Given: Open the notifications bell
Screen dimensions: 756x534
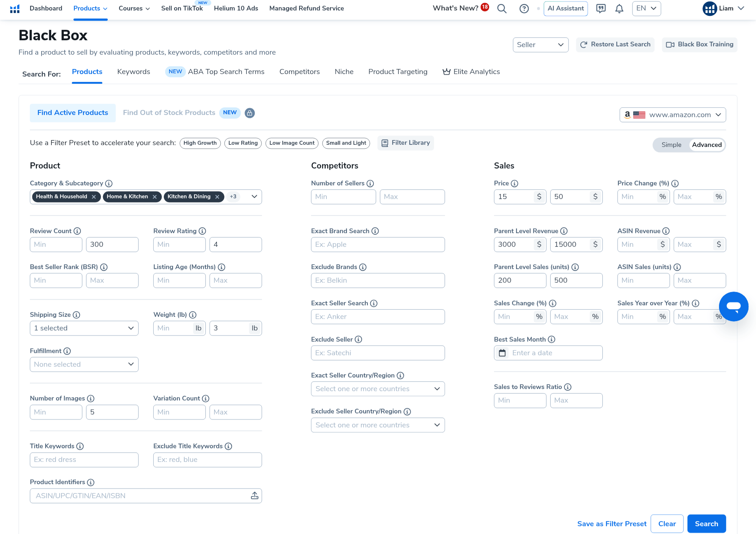Looking at the screenshot, I should coord(619,9).
